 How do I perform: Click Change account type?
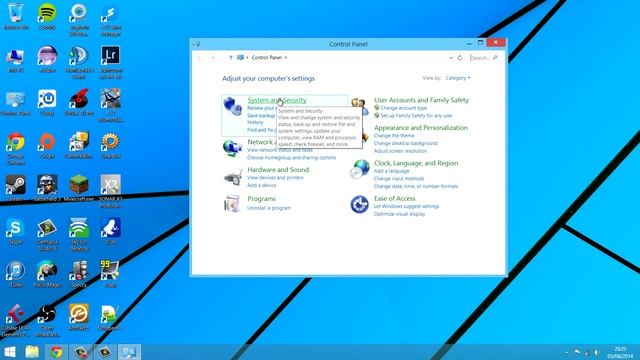(x=404, y=108)
